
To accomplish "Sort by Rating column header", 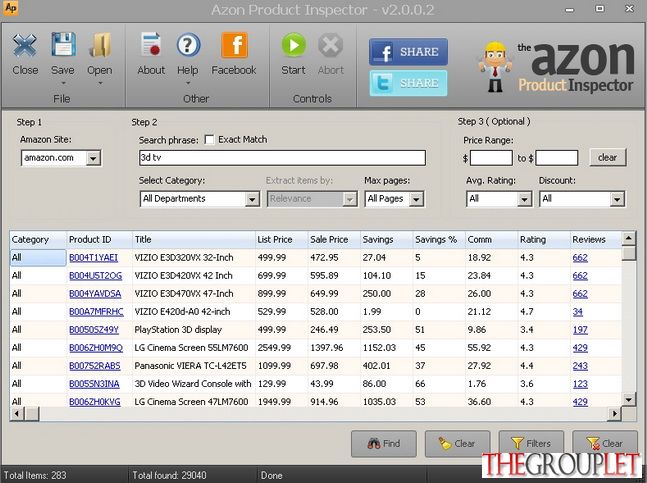I will pyautogui.click(x=543, y=240).
